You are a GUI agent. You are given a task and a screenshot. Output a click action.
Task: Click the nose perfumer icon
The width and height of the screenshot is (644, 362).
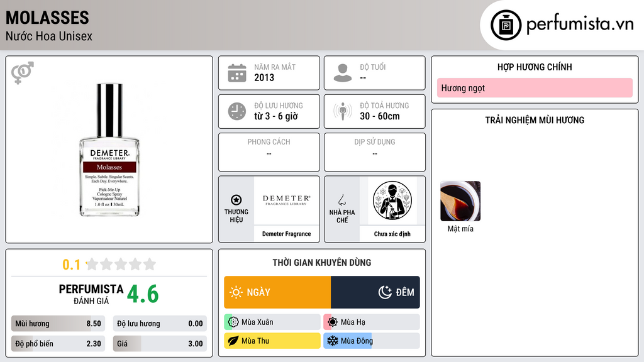pos(341,200)
